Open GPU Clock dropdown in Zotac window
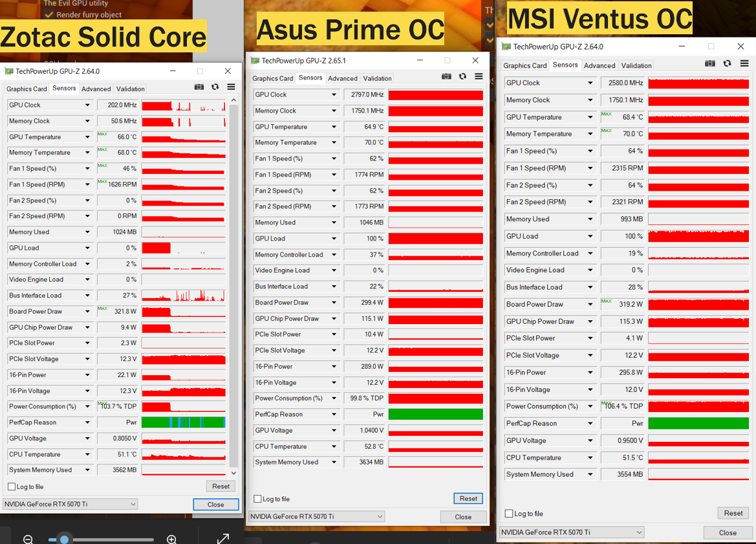 point(87,105)
